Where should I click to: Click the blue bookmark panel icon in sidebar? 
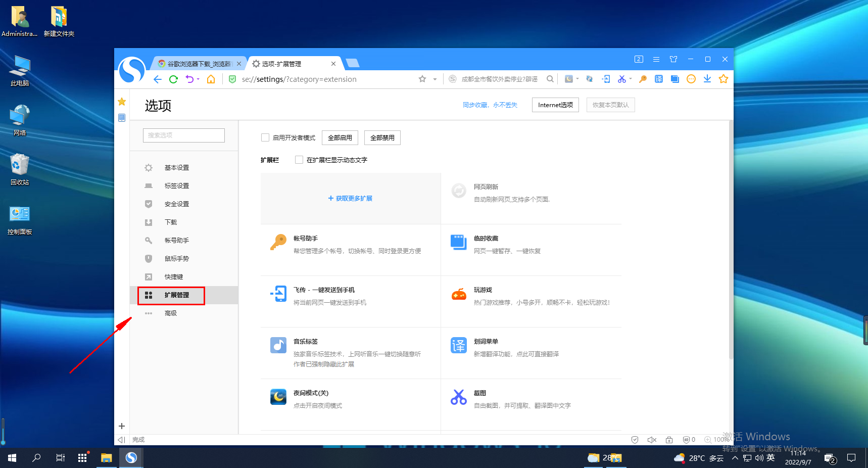tap(122, 118)
